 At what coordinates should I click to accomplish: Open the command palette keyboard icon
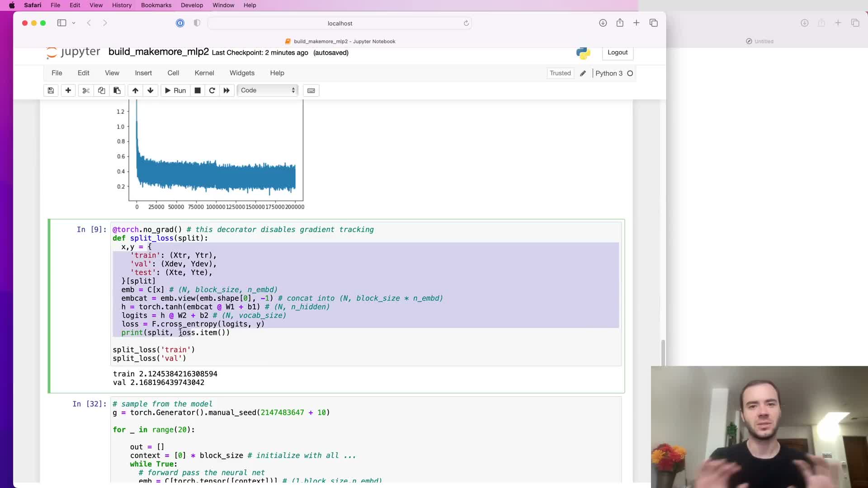click(x=311, y=90)
